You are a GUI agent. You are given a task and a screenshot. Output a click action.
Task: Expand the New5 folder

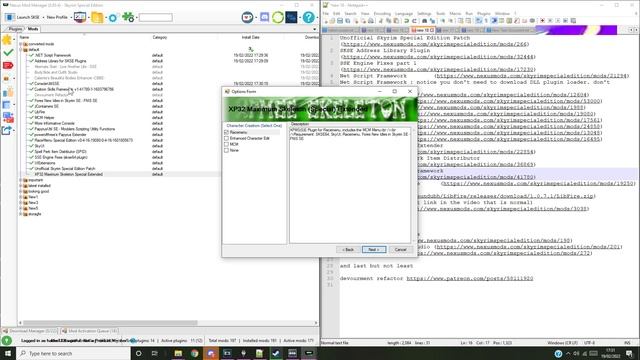pyautogui.click(x=21, y=208)
